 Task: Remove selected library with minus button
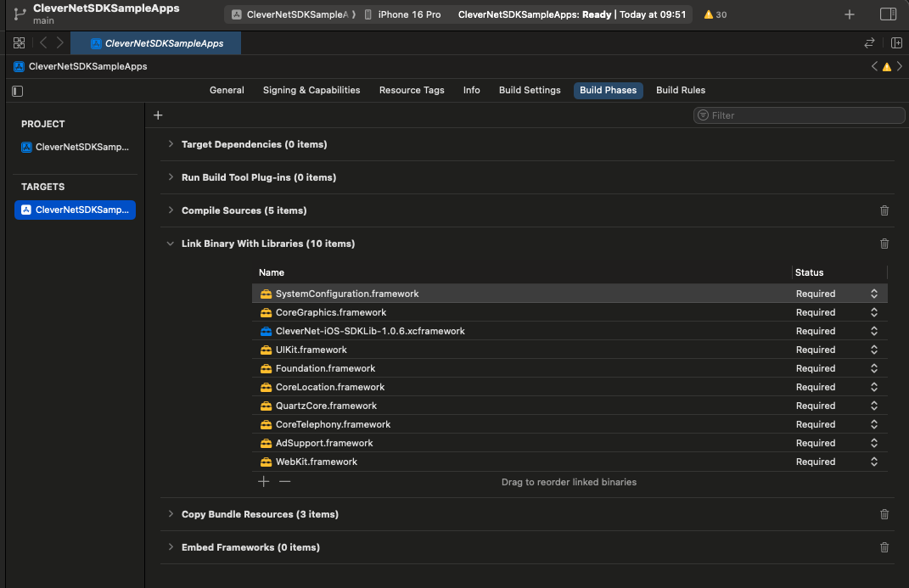tap(284, 481)
